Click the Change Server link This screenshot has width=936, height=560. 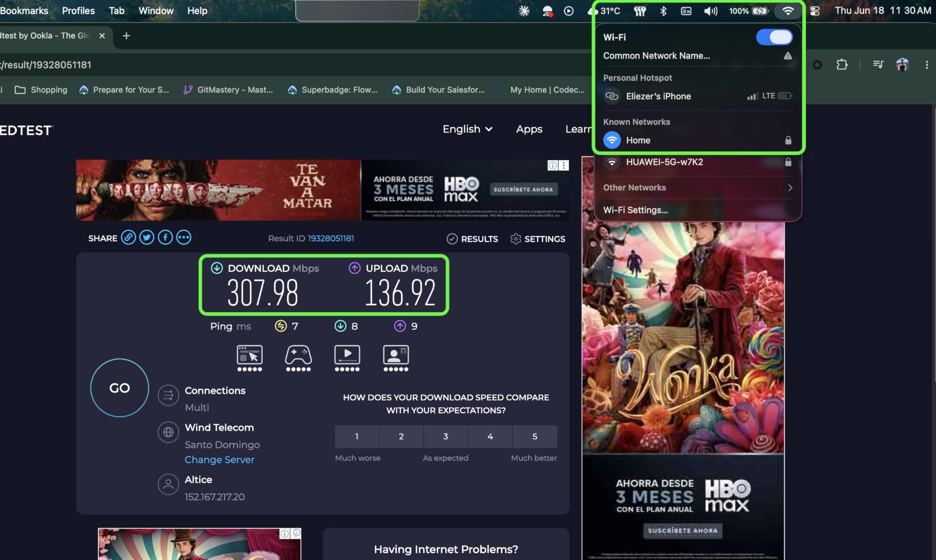[x=220, y=460]
